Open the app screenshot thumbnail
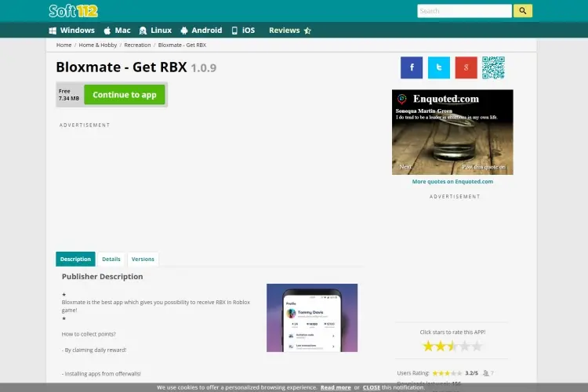 312,318
